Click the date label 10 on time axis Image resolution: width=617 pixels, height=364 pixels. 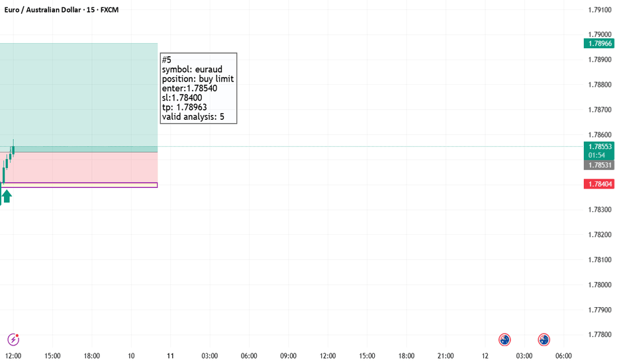[x=131, y=356]
